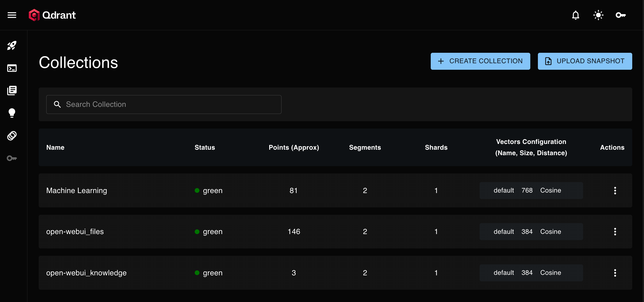Open the hamburger navigation menu
The height and width of the screenshot is (302, 644).
[x=12, y=15]
